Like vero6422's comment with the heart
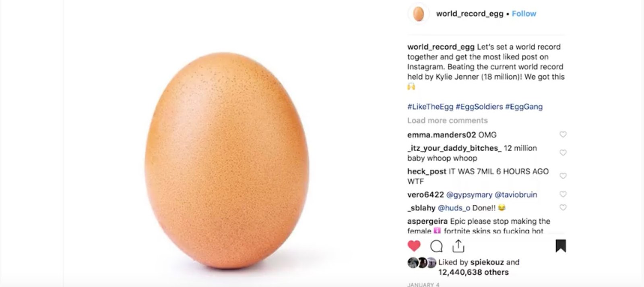The image size is (644, 287). (x=563, y=194)
